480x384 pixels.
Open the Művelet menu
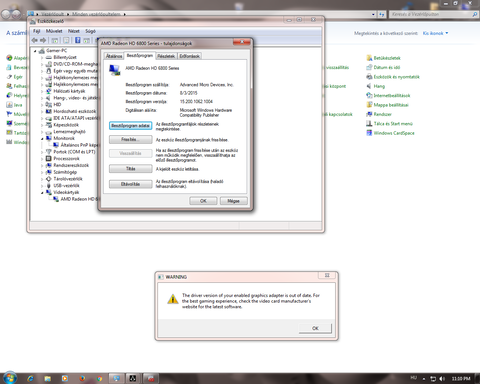click(x=54, y=31)
